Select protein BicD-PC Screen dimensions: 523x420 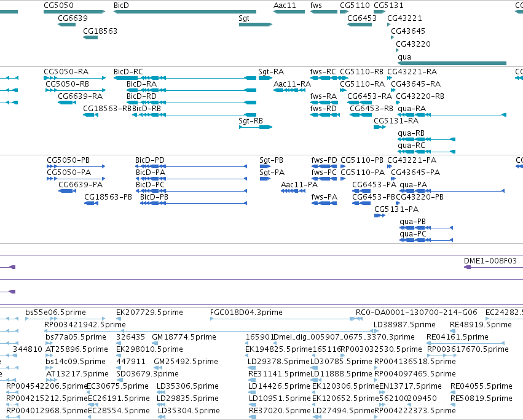tap(191, 191)
